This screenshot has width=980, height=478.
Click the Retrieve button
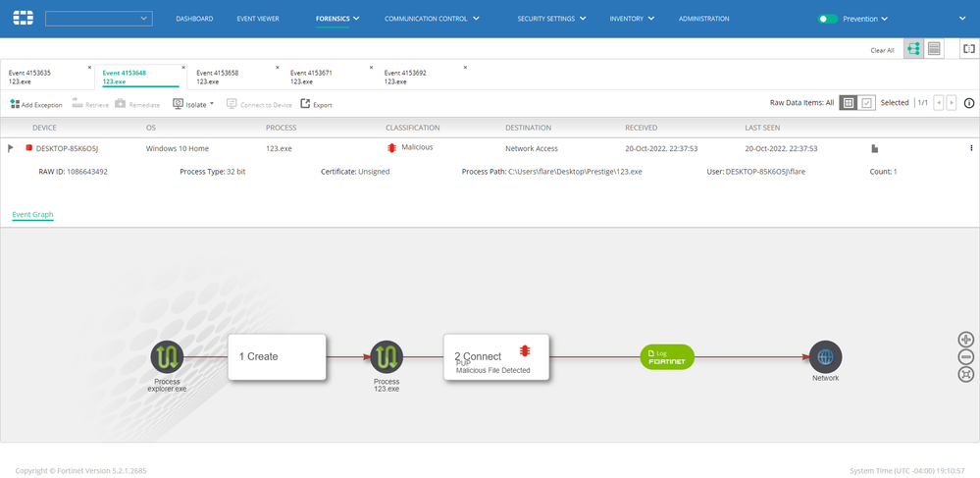coord(90,104)
